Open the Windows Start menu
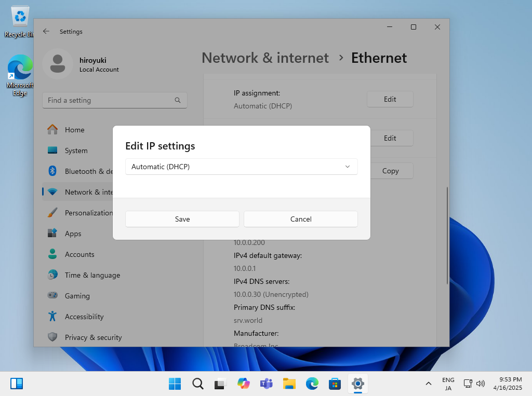The width and height of the screenshot is (532, 396). click(x=175, y=384)
